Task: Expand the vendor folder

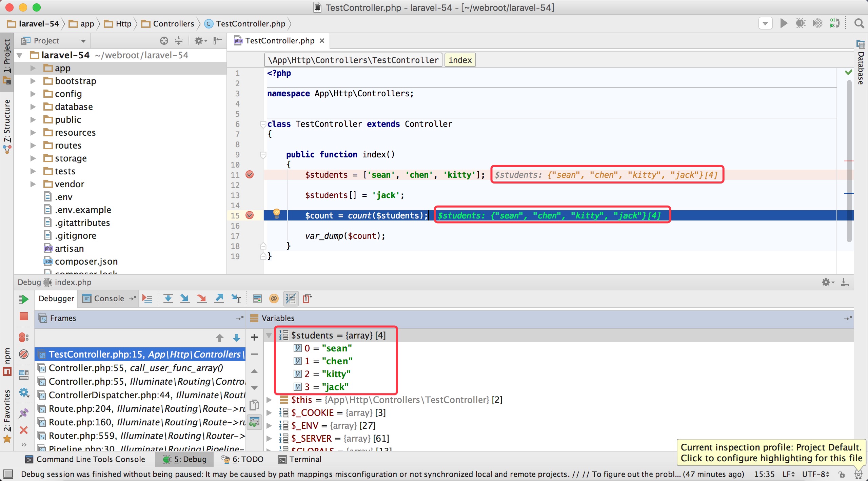Action: tap(33, 184)
